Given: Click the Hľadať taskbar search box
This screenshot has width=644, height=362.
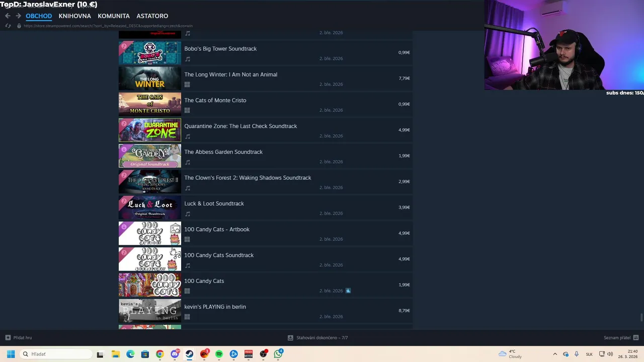Looking at the screenshot, I should 55,354.
